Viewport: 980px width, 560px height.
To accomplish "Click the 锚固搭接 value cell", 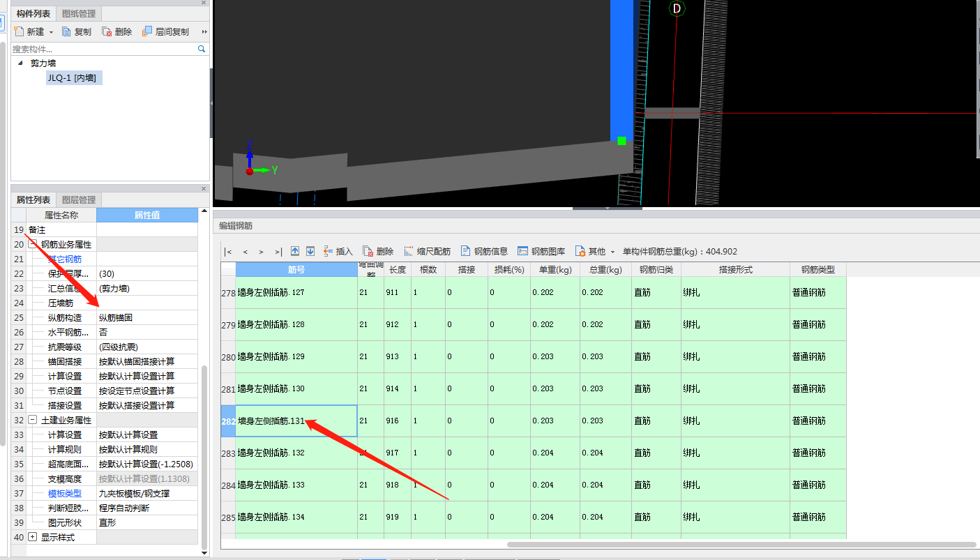I will (x=147, y=361).
